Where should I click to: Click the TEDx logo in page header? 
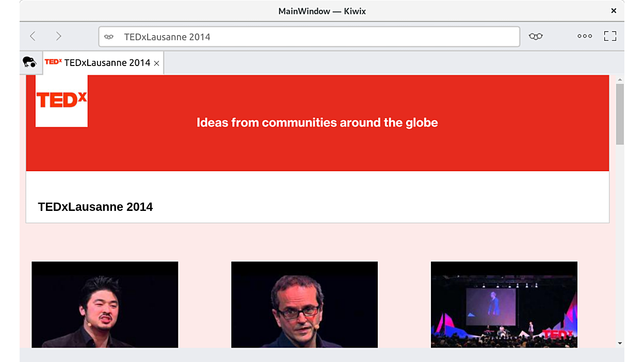point(61,101)
